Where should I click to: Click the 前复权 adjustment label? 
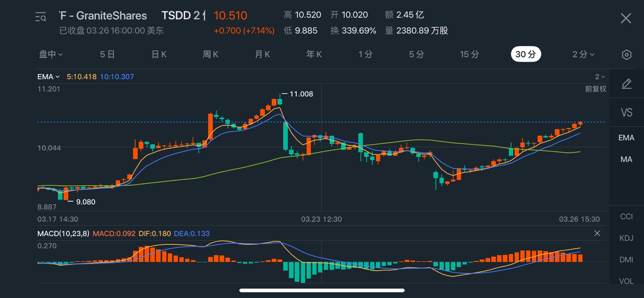[595, 89]
